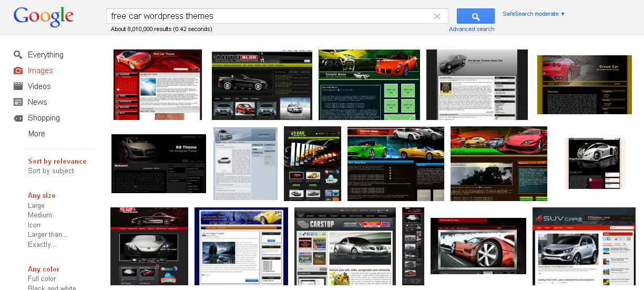Click the Google logo
This screenshot has width=644, height=290.
coord(44,17)
